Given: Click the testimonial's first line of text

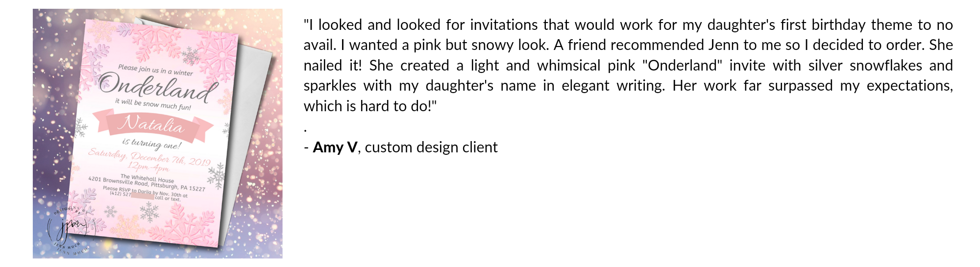Looking at the screenshot, I should pyautogui.click(x=628, y=25).
